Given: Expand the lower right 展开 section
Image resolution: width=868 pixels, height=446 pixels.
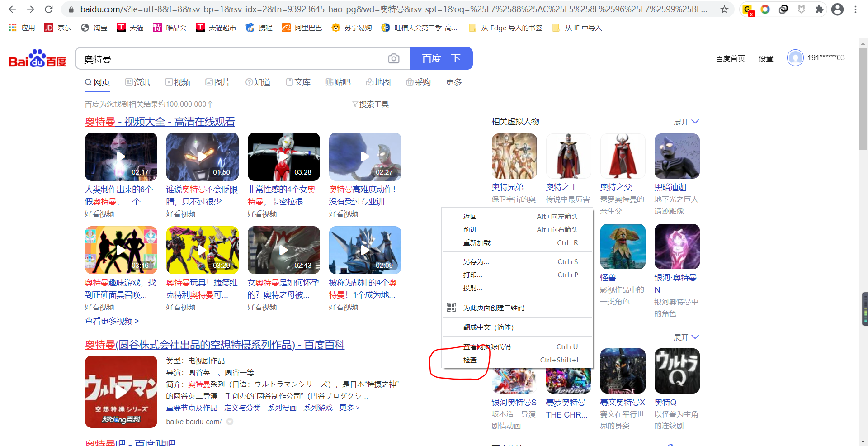Looking at the screenshot, I should pos(686,337).
